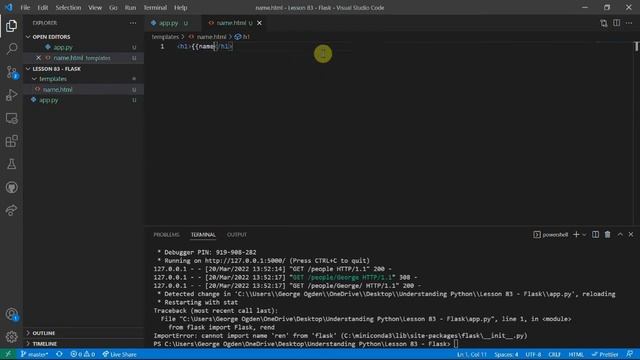Screen dimensions: 640x360
Task: Open the Explorer view in the activity bar
Action: click(11, 26)
